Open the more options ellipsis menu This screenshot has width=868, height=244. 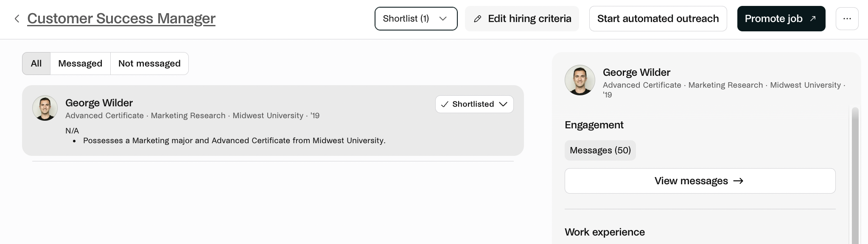coord(847,19)
